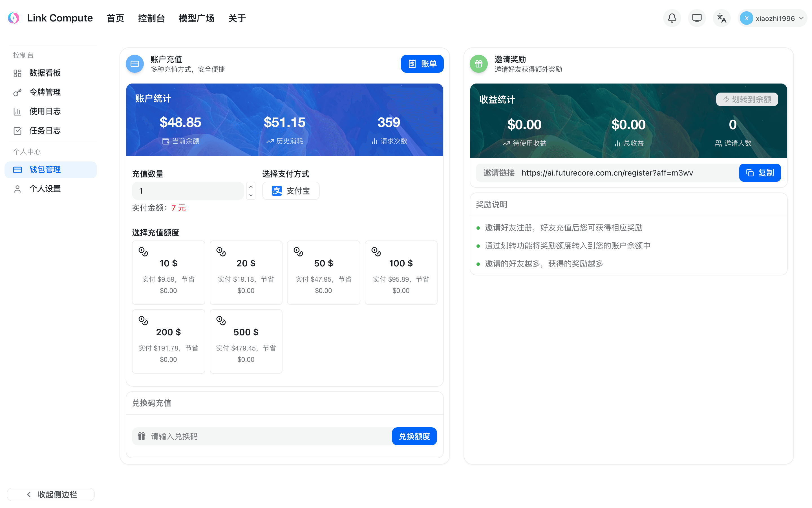Focus the 请输入兑换码 redeem code field

pyautogui.click(x=262, y=436)
